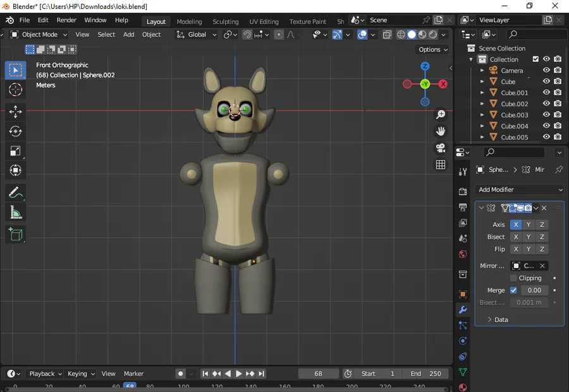Switch to the Modeling workspace tab
The width and height of the screenshot is (569, 392).
click(189, 21)
